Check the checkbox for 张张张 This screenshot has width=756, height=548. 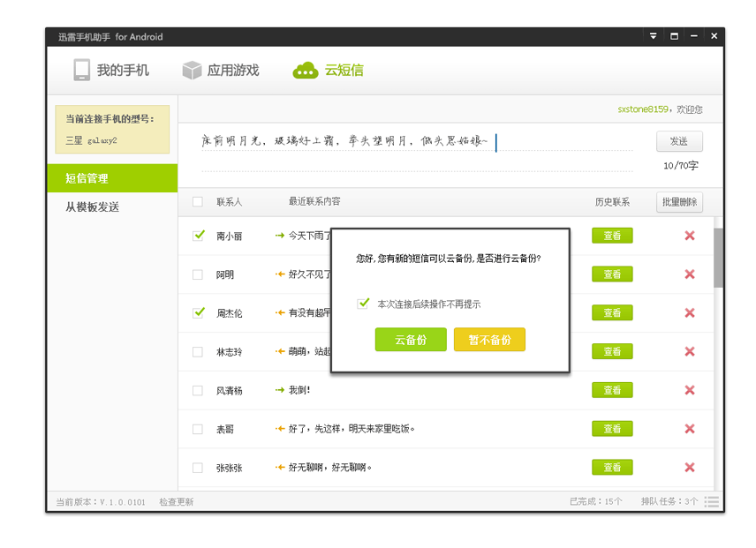click(198, 468)
